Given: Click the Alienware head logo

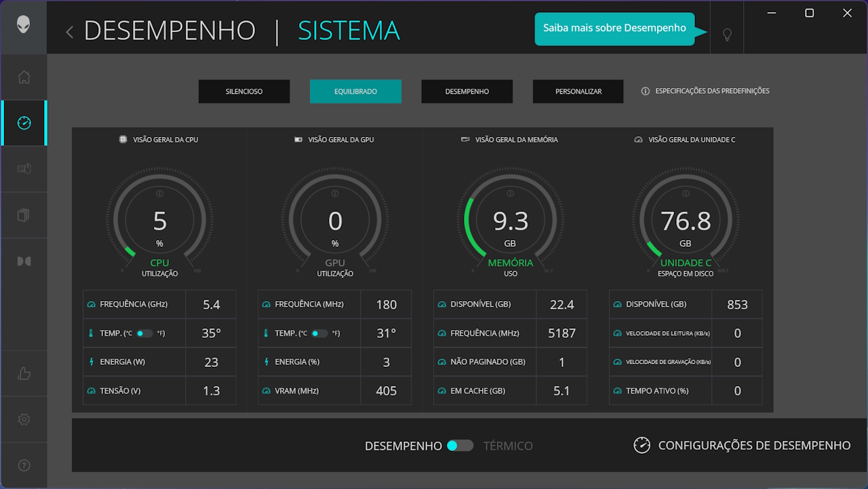Looking at the screenshot, I should (x=24, y=25).
